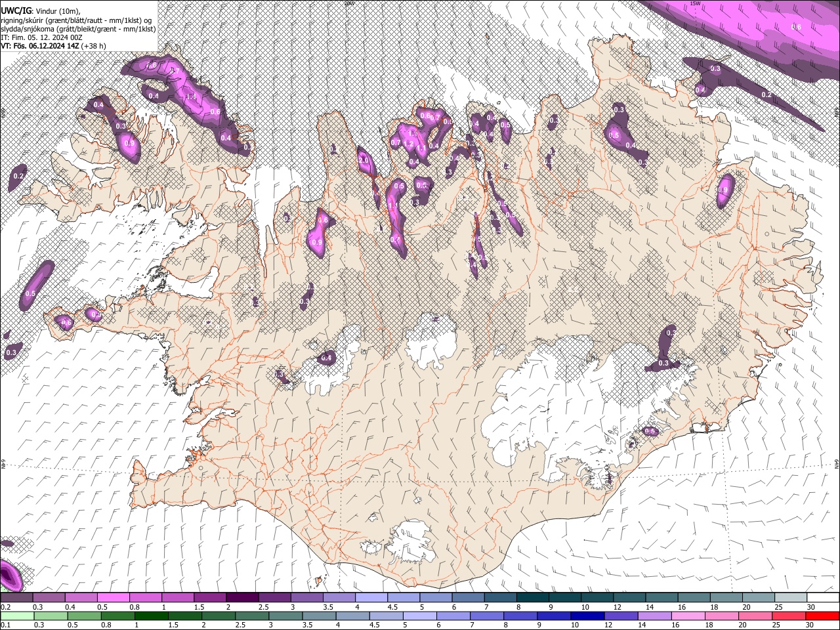Click the '2.0' snowfall value label on the map

(364, 160)
